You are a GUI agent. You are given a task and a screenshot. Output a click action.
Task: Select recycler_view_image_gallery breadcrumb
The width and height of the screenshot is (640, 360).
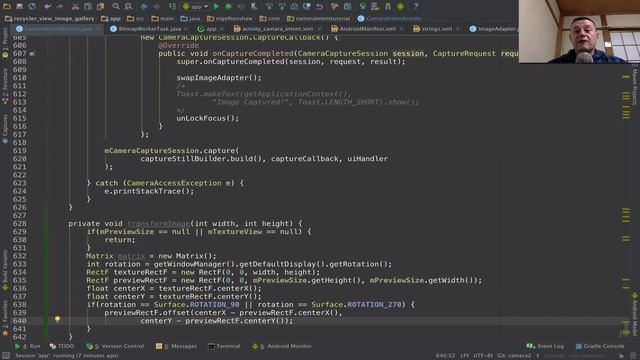click(x=49, y=18)
